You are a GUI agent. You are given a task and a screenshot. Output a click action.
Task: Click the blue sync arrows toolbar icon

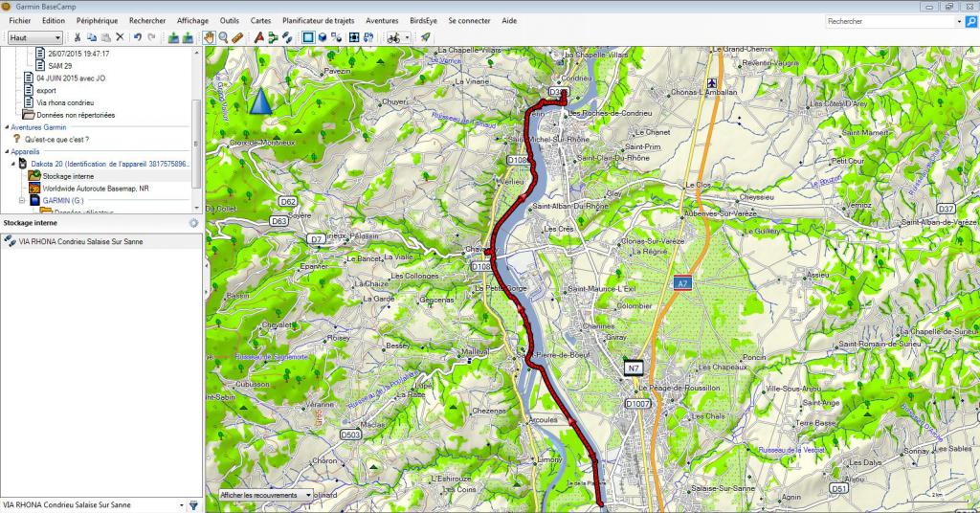coord(368,37)
